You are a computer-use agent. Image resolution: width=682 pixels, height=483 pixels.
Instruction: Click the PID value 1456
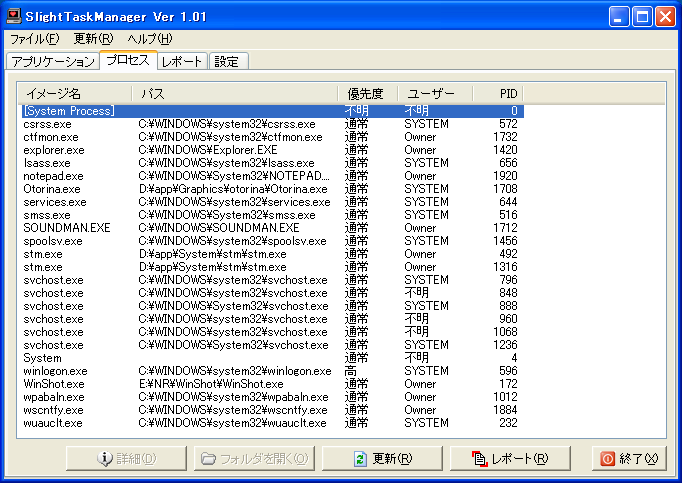505,241
